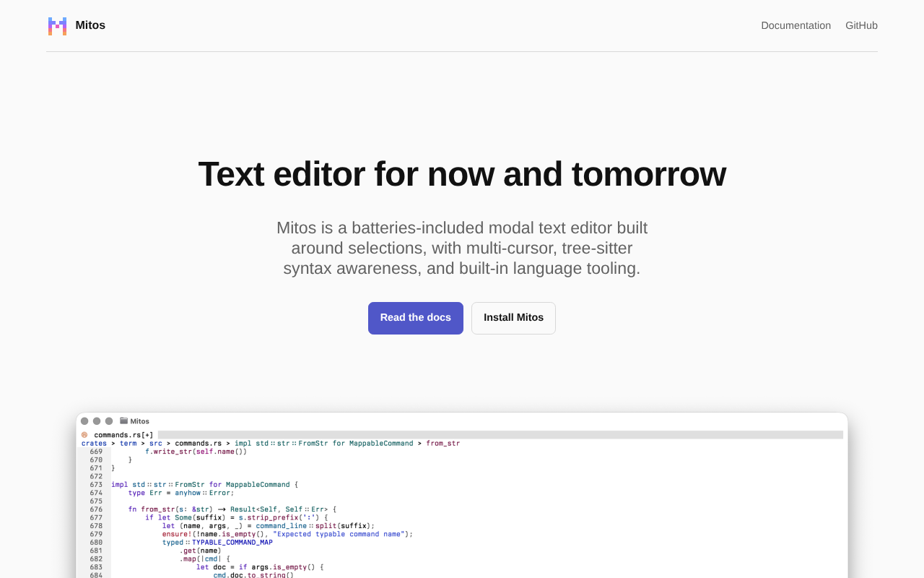Screen dimensions: 924x578
Task: Select the crates breadcrumb segment
Action: 94,444
